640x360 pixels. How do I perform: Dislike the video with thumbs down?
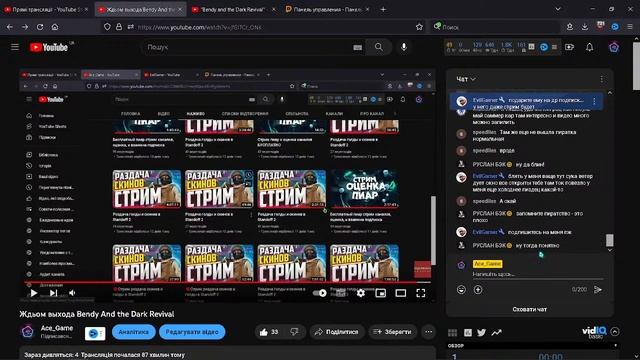294,332
